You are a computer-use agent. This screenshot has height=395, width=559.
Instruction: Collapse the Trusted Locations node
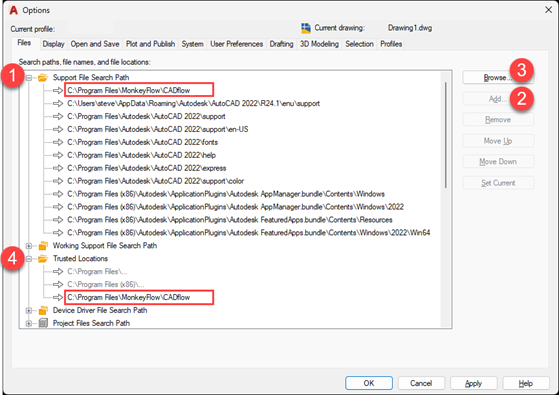[29, 258]
